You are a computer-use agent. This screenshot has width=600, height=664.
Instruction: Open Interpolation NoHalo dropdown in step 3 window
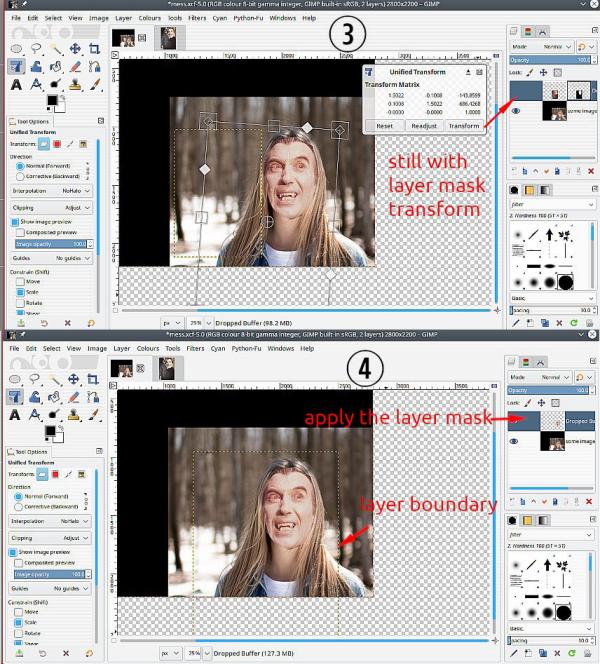[51, 191]
